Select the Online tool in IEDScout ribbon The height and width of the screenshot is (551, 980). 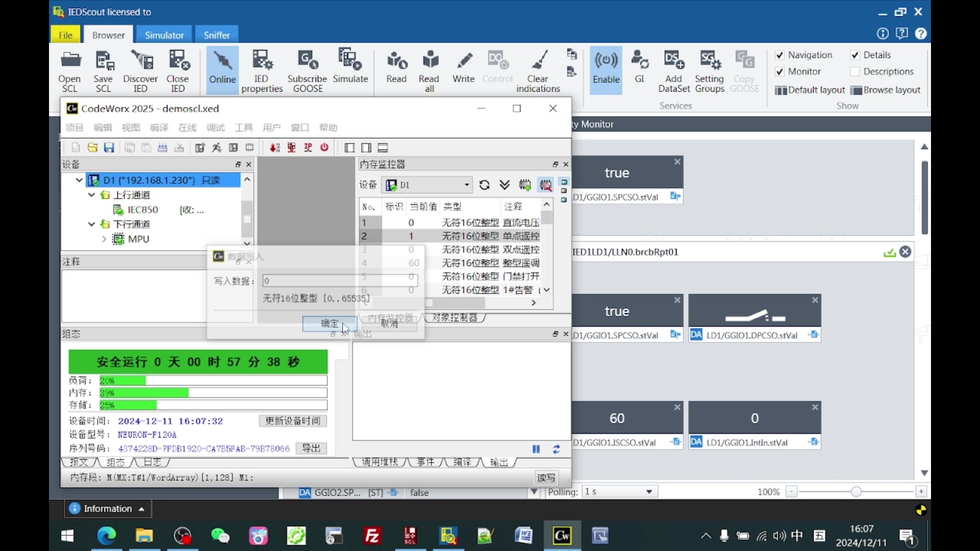click(x=222, y=70)
